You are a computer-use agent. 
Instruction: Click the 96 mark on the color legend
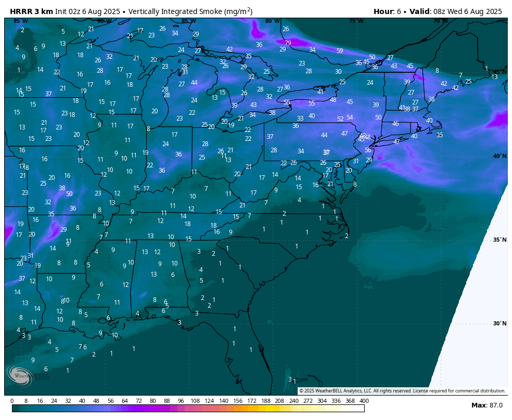(x=181, y=401)
